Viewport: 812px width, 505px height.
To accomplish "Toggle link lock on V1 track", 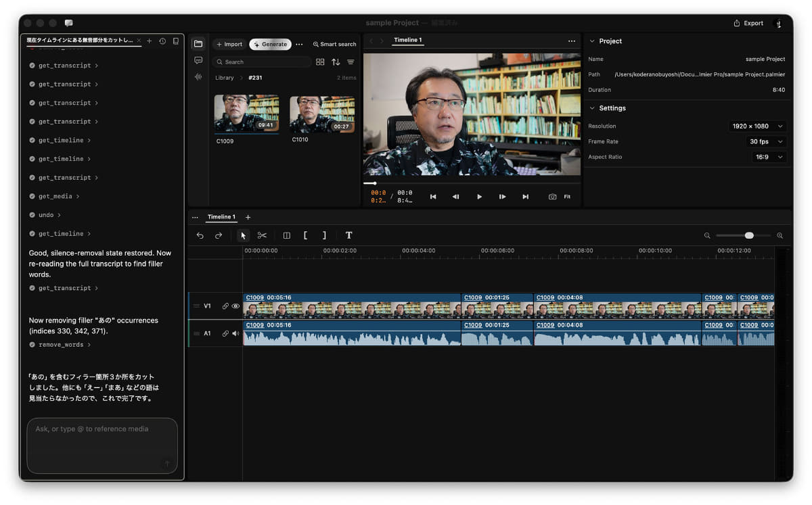I will coord(225,306).
